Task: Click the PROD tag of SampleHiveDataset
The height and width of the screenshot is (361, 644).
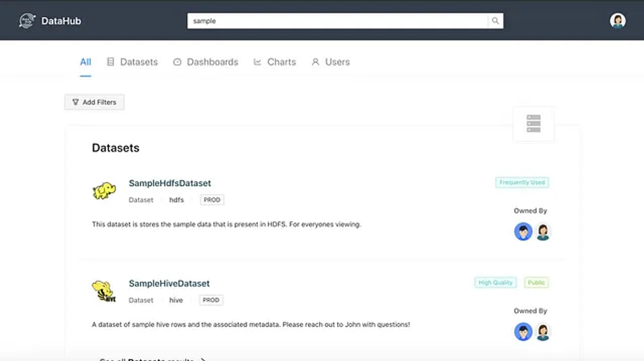Action: click(x=211, y=300)
